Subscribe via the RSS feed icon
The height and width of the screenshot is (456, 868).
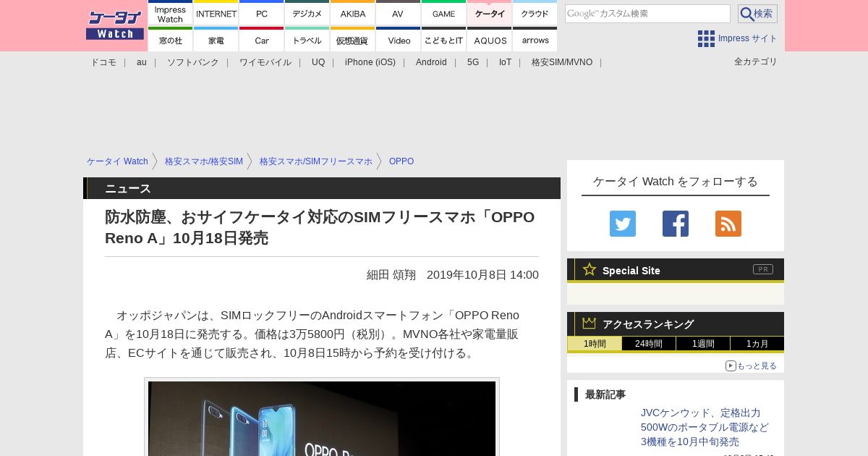pos(728,224)
